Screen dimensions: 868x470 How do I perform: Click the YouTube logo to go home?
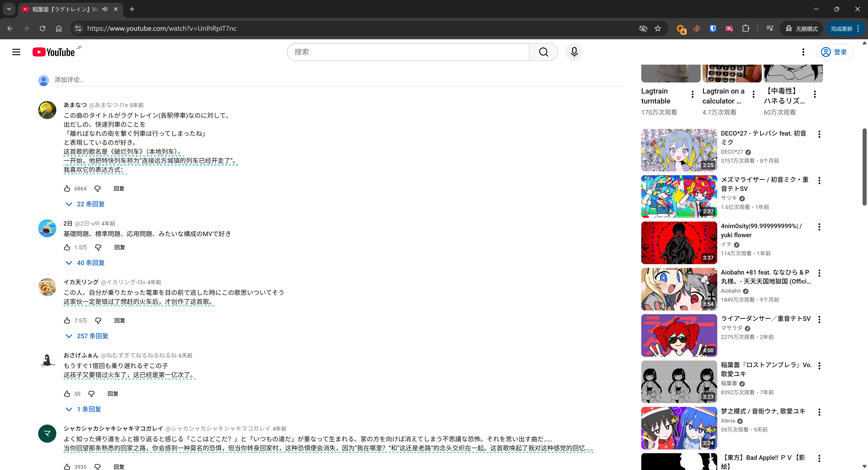point(53,52)
